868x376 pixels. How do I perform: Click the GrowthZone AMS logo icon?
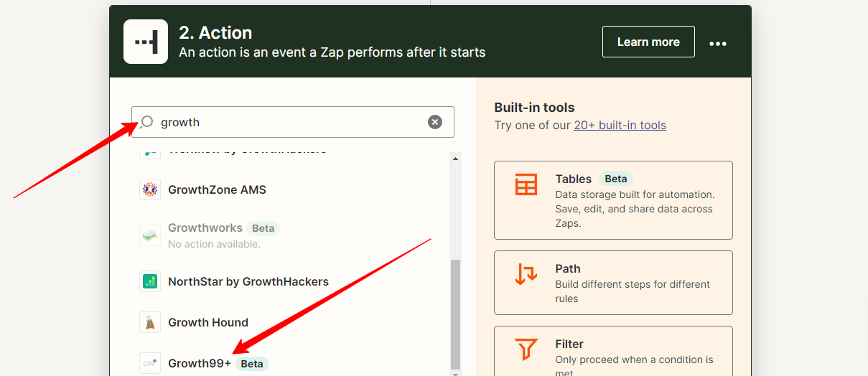pyautogui.click(x=150, y=189)
